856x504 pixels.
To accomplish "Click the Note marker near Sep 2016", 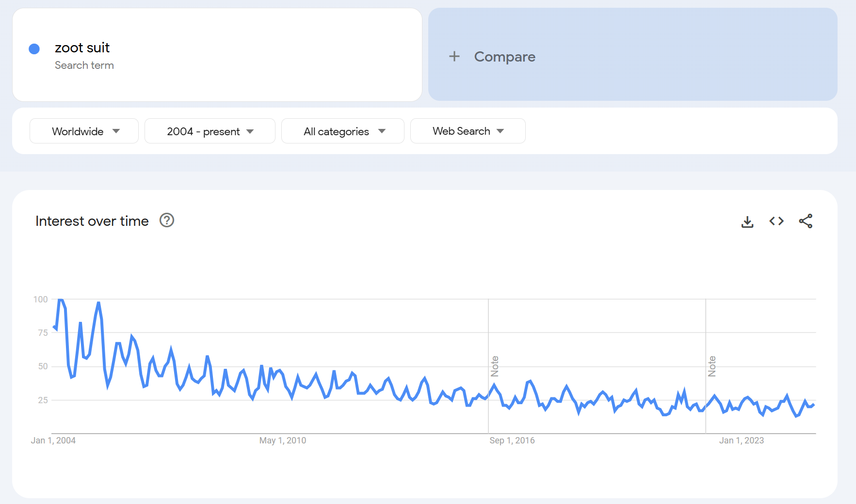I will [495, 366].
